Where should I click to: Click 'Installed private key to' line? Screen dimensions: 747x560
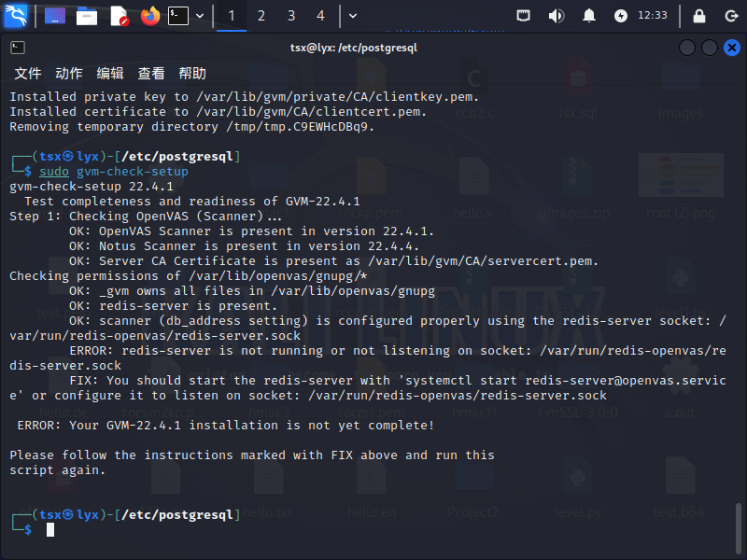[x=244, y=97]
